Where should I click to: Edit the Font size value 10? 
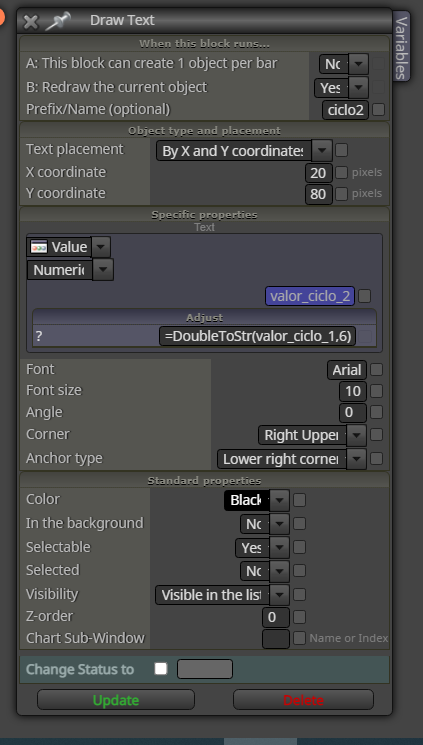(x=353, y=392)
